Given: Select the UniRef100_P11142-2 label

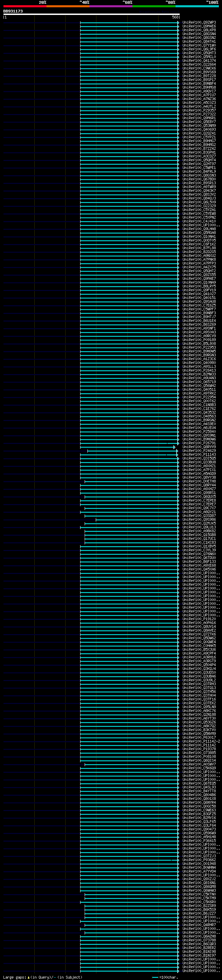Looking at the screenshot, I should pos(201,741).
